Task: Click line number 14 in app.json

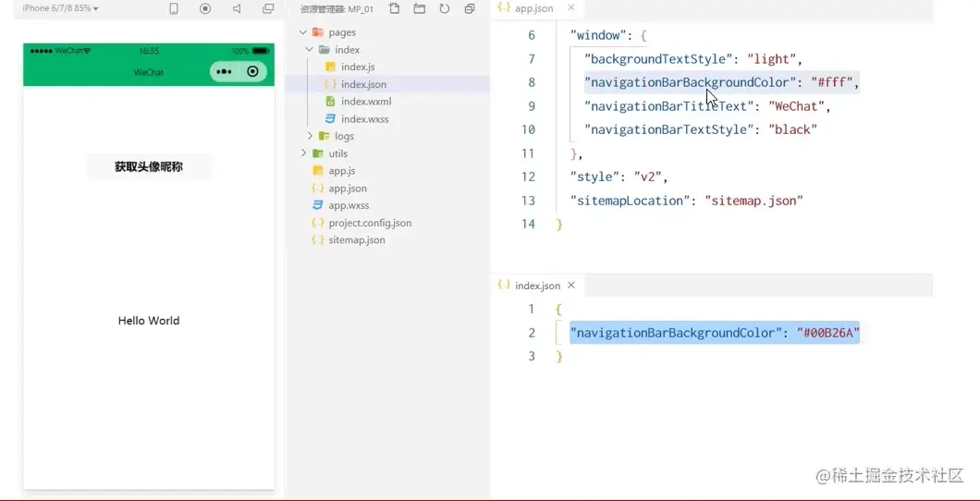Action: (528, 224)
